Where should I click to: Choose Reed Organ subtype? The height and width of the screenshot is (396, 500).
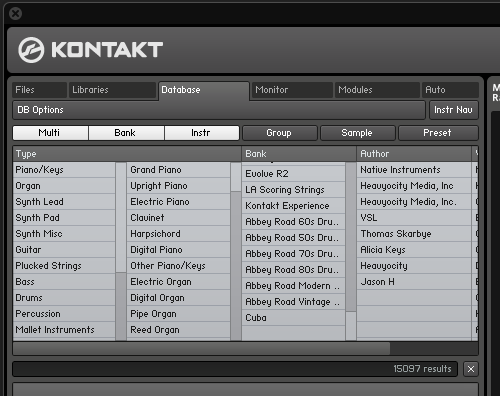(178, 330)
